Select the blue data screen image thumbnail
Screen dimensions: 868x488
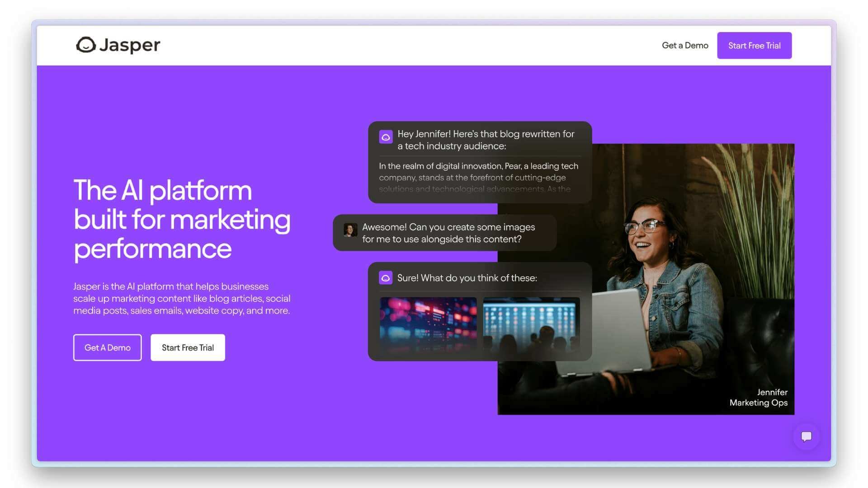pos(531,324)
